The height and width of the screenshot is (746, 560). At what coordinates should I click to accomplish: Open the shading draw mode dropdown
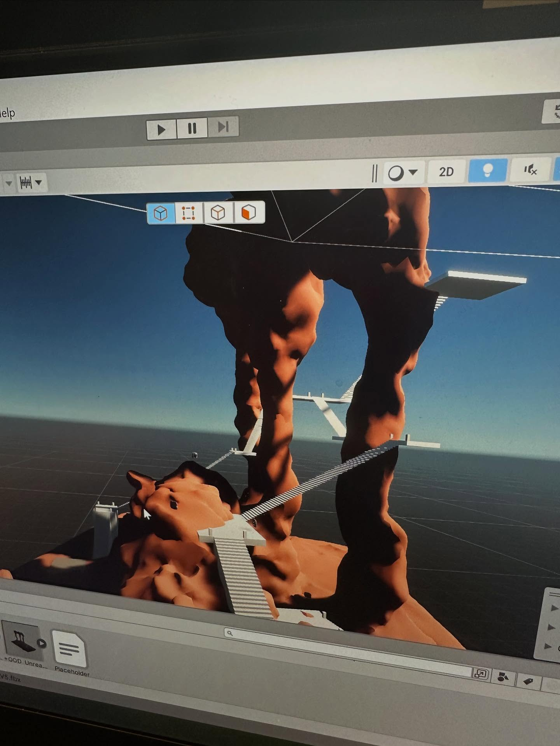[x=402, y=172]
